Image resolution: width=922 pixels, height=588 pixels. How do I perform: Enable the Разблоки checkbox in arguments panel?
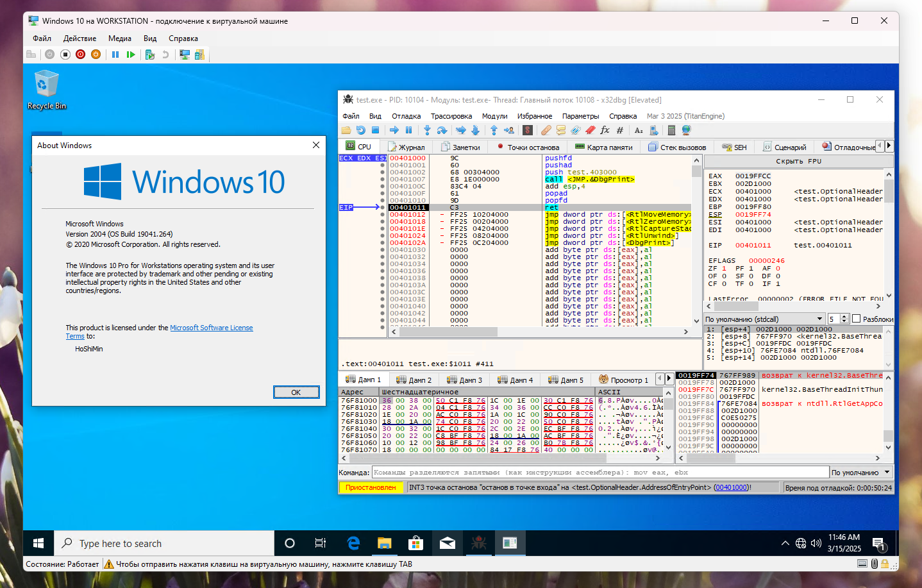point(856,319)
